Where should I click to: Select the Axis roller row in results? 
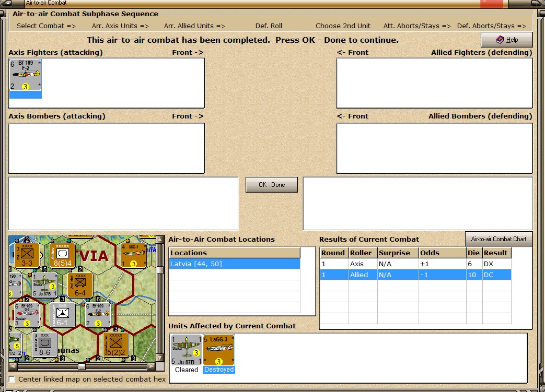pyautogui.click(x=415, y=264)
